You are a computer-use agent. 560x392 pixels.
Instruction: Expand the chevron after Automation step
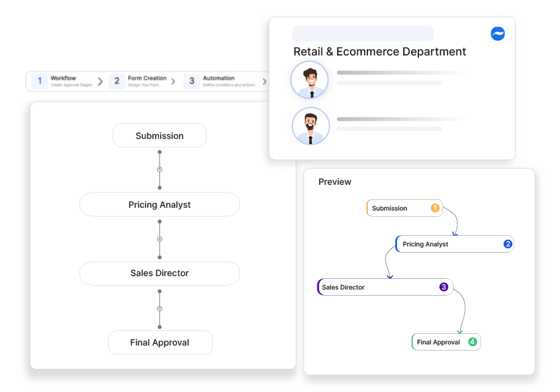coord(264,81)
